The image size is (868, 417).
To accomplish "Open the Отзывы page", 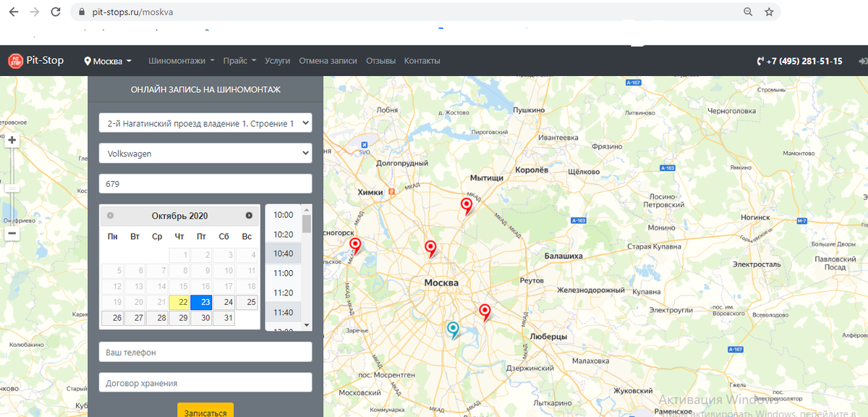I will pos(380,61).
